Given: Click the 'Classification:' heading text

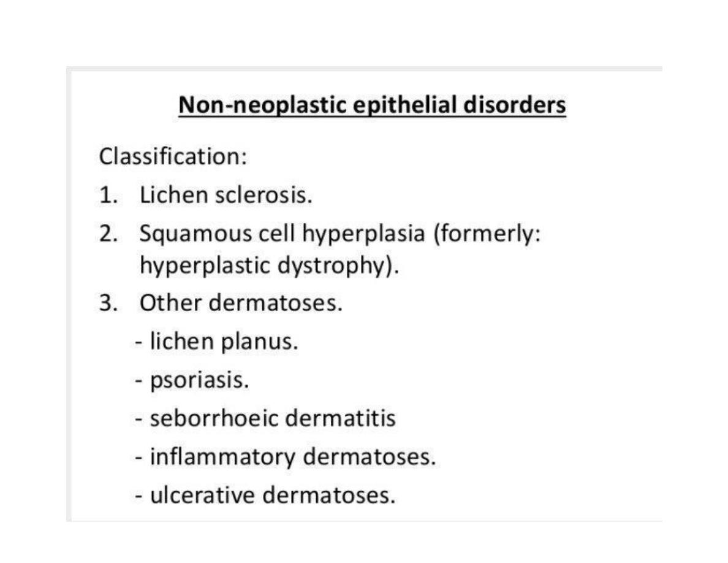Looking at the screenshot, I should click(x=173, y=156).
